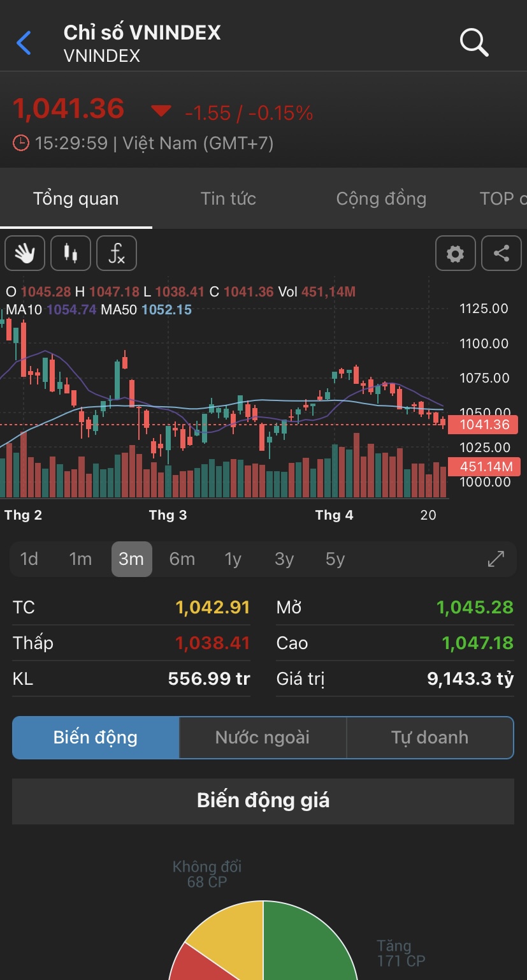
Task: Show the Nước ngoài segment
Action: tap(263, 738)
